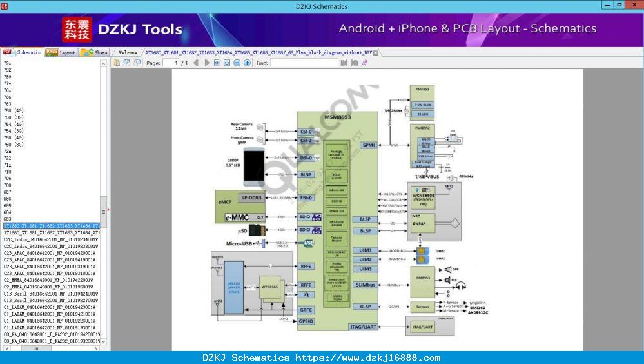Click the Find search field
The image size is (644, 364).
tap(304, 63)
